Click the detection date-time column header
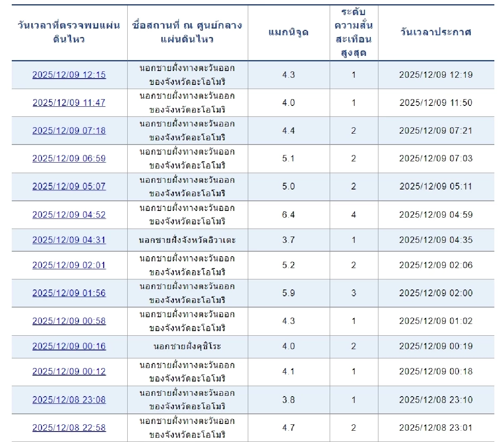 click(68, 31)
